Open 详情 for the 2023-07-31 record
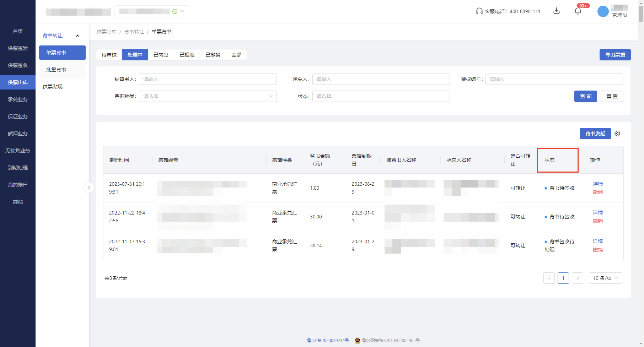 pos(597,184)
